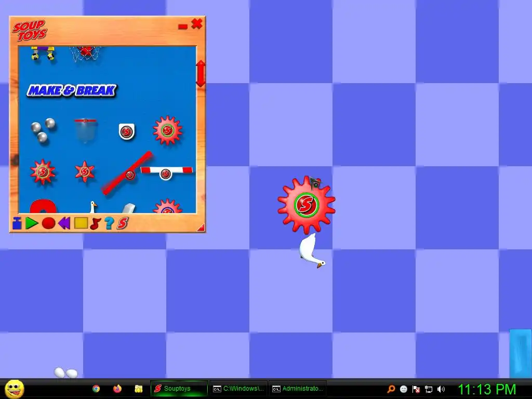
Task: Switch to the C:\Windows\... taskbar button
Action: click(x=238, y=389)
